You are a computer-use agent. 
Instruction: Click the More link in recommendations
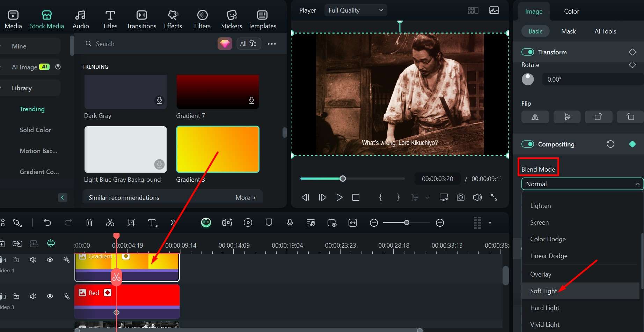245,198
